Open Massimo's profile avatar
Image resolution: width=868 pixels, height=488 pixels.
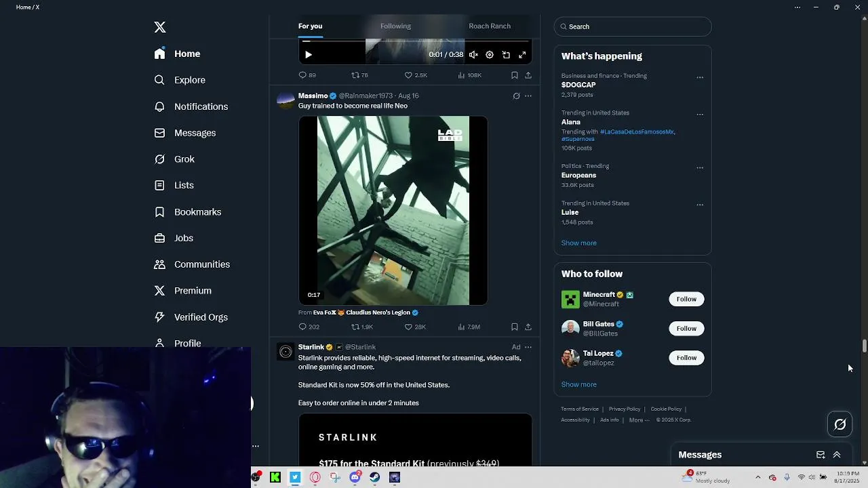pos(285,101)
